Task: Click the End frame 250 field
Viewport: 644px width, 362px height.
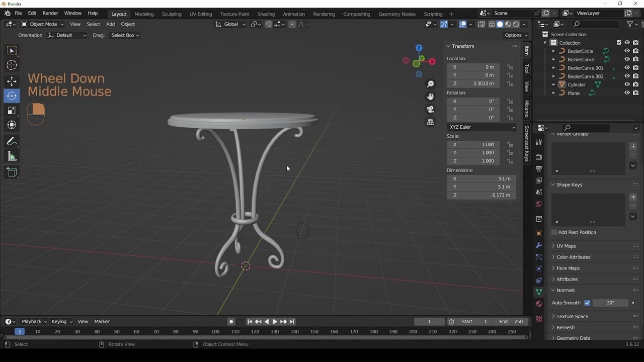Action: tap(511, 322)
